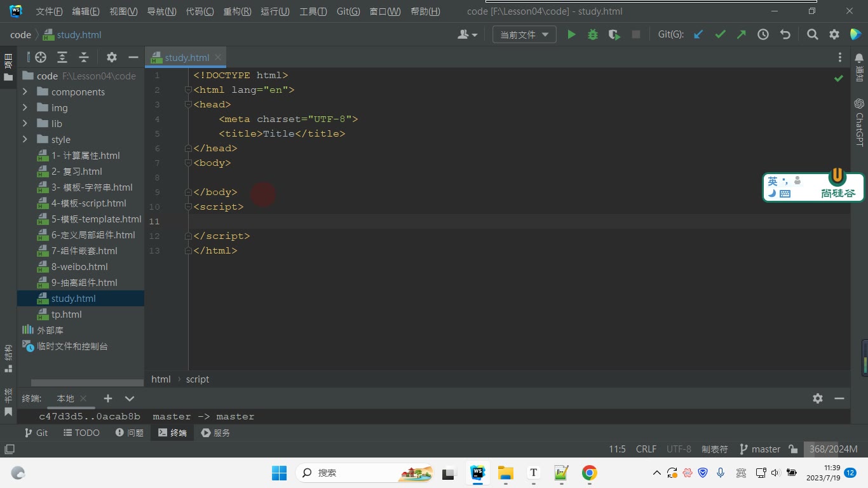This screenshot has height=488, width=868.
Task: Expand the img folder
Action: [25, 108]
